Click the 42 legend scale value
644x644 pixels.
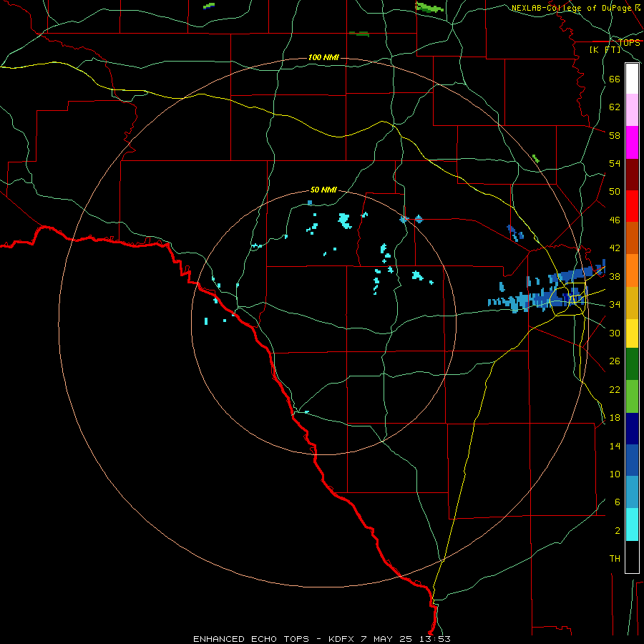point(615,248)
